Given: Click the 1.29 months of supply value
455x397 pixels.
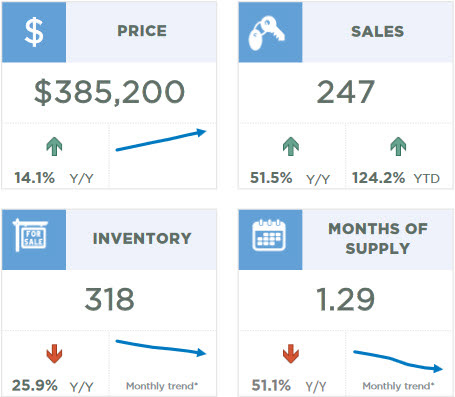Looking at the screenshot, I should pos(346,299).
